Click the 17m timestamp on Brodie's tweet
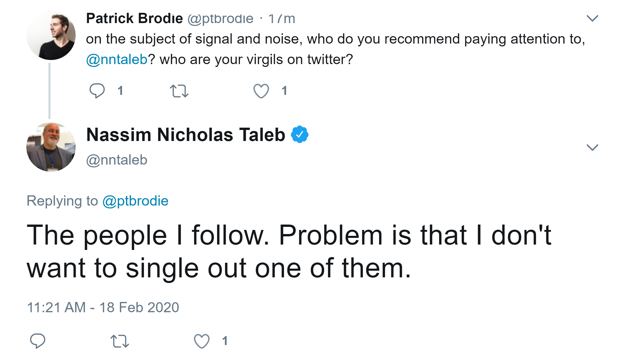 tap(282, 19)
